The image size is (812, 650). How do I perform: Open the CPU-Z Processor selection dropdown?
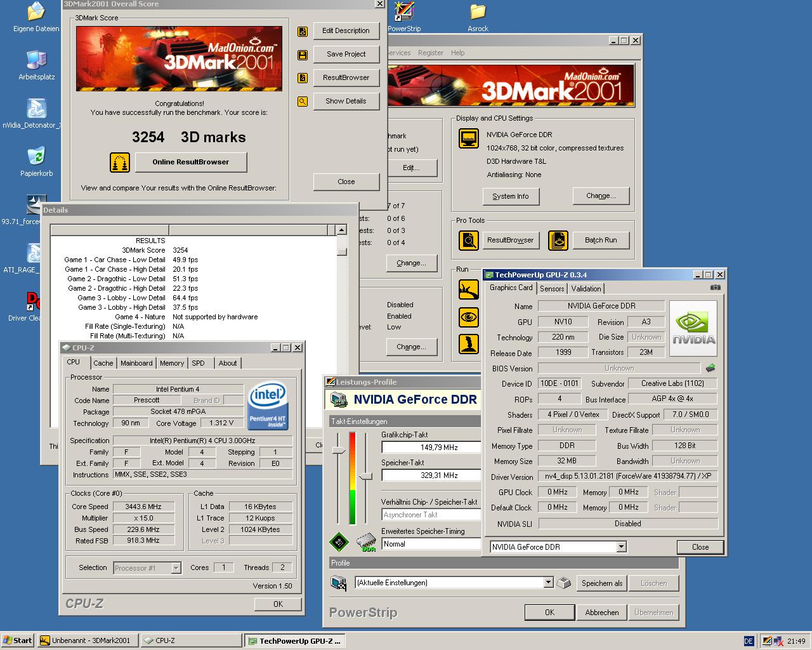click(x=176, y=568)
